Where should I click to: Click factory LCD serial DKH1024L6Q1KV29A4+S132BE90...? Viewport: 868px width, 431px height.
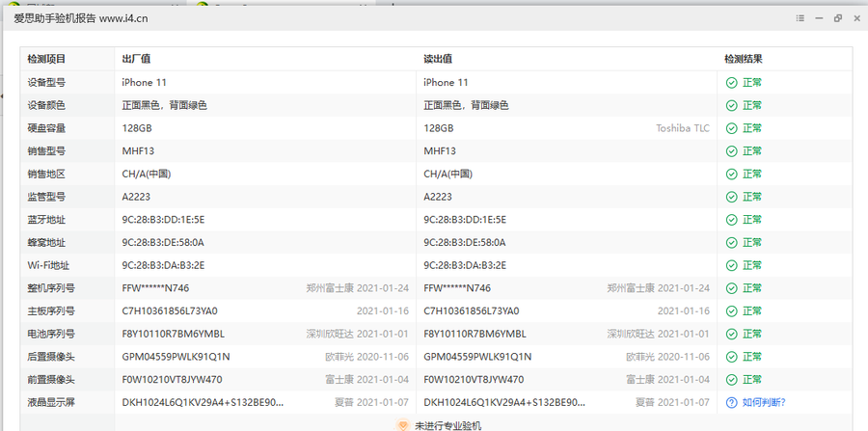click(x=203, y=402)
